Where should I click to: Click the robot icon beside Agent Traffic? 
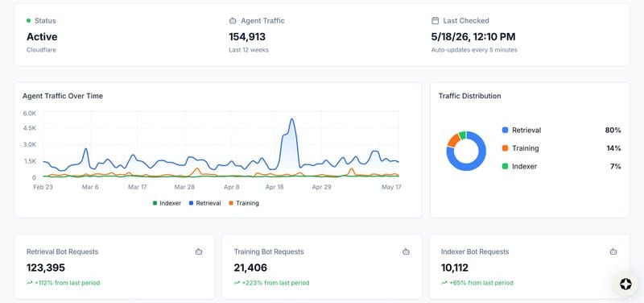(233, 21)
